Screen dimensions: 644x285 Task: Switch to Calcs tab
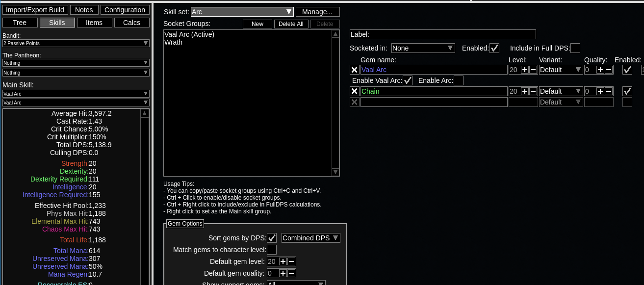point(131,23)
